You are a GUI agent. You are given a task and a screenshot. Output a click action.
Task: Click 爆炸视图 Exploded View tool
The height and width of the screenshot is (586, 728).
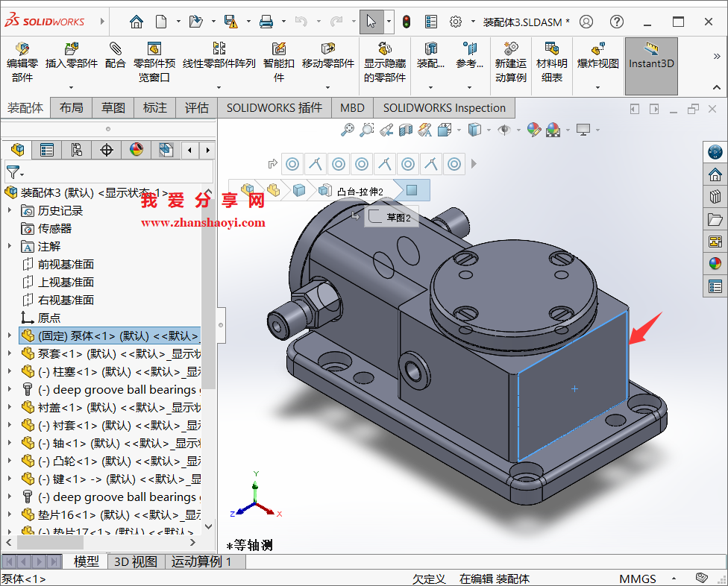tap(598, 56)
